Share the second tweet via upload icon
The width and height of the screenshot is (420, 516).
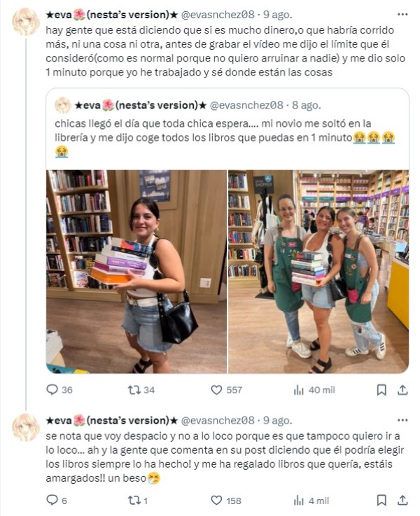402,501
